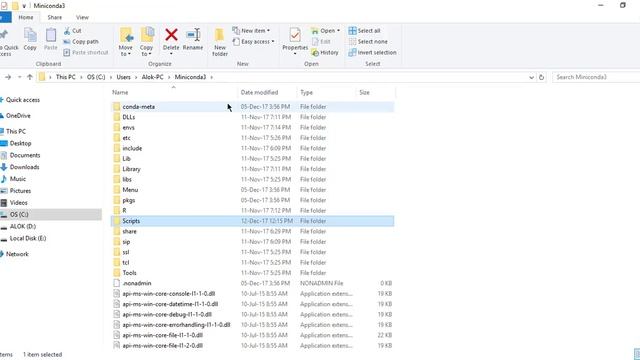Expand chevron after Miniconda3 in address bar
This screenshot has width=640, height=360.
point(211,77)
